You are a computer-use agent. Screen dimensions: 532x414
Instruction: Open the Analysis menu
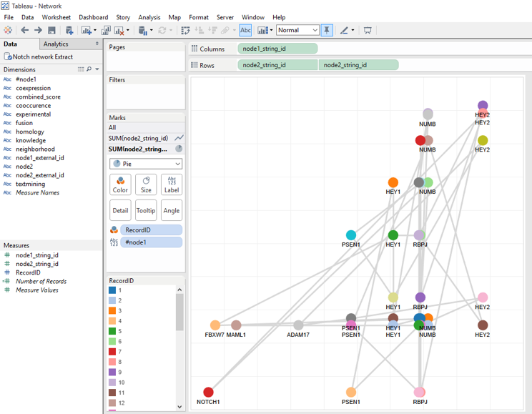pos(149,17)
